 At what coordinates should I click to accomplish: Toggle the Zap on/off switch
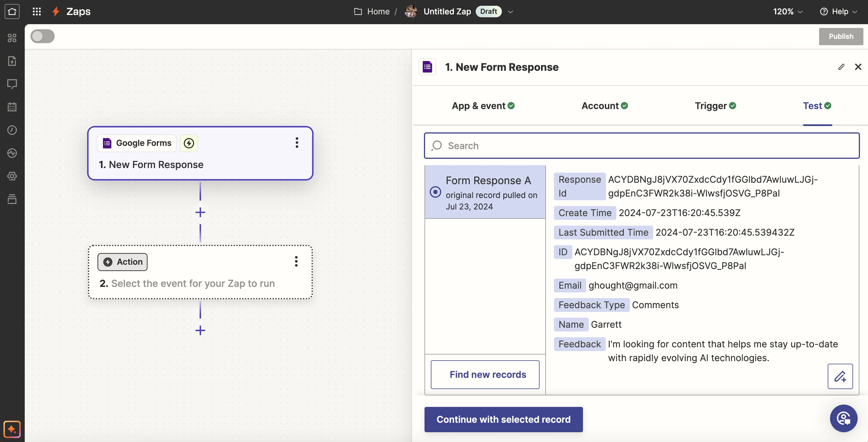tap(43, 37)
